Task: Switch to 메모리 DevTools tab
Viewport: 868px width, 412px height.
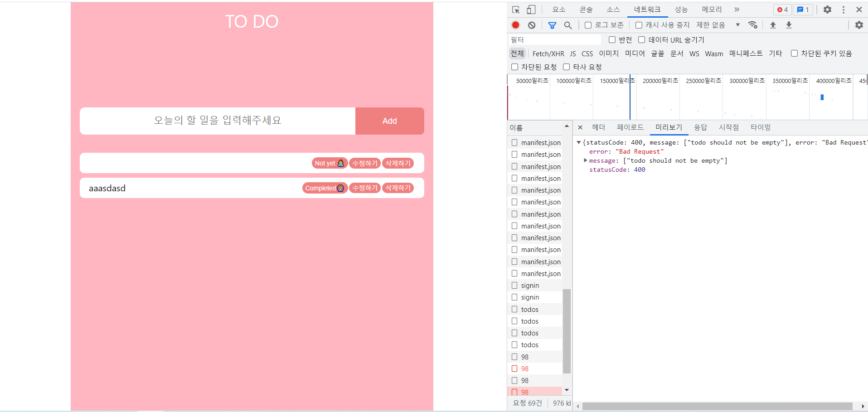Action: pos(712,10)
